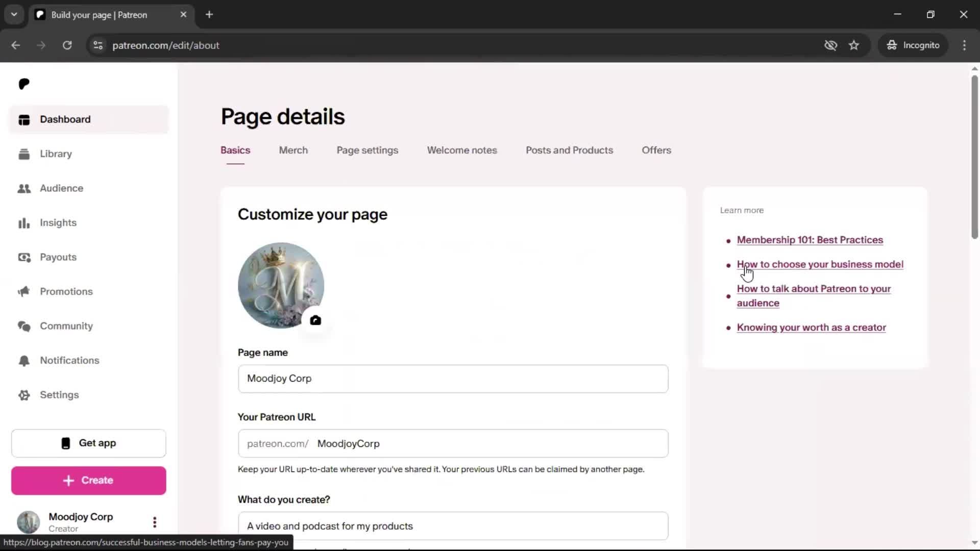
Task: Open Dashboard via its sidebar icon
Action: (x=24, y=120)
